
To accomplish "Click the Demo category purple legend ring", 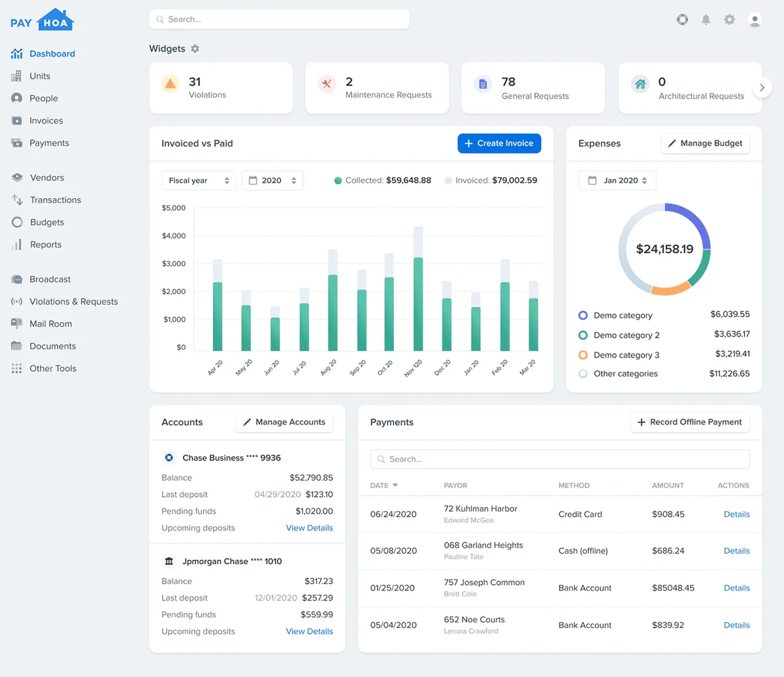I will point(583,315).
